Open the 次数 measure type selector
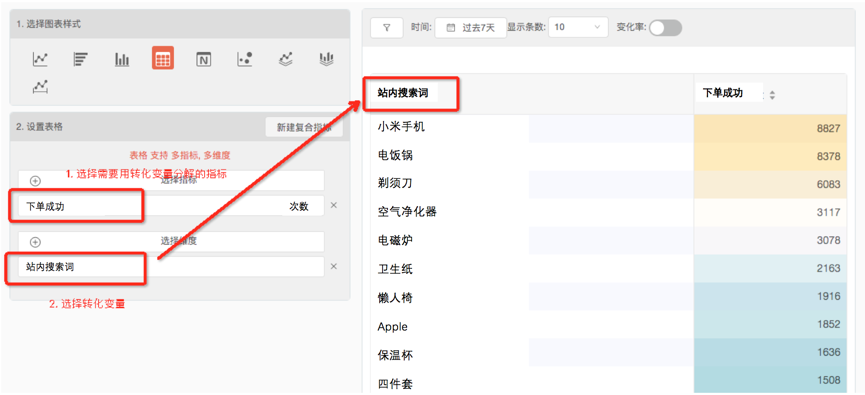This screenshot has height=395, width=865. (x=299, y=206)
